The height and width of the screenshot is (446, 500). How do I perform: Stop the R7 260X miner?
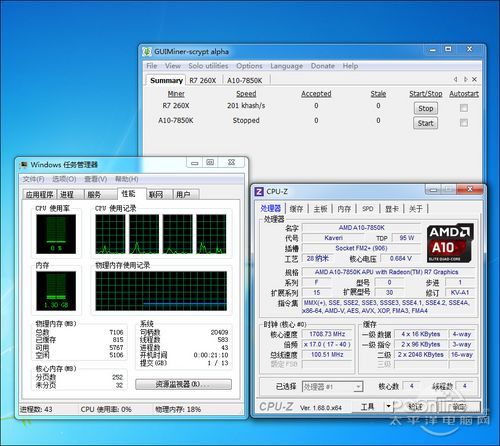click(x=426, y=108)
